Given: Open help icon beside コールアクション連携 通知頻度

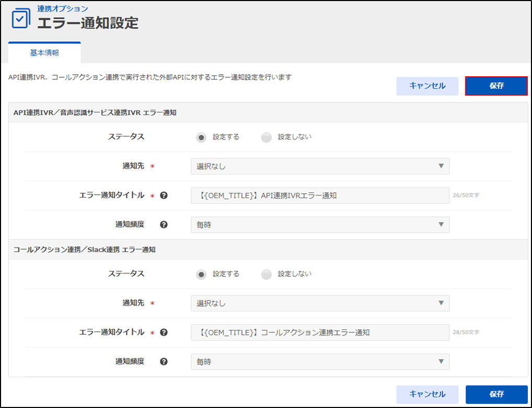Looking at the screenshot, I should [x=164, y=362].
